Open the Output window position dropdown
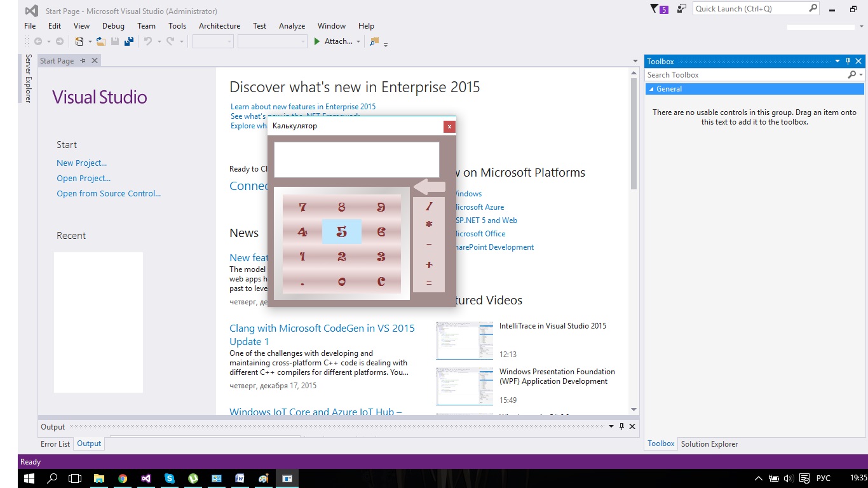868x488 pixels. pos(611,427)
